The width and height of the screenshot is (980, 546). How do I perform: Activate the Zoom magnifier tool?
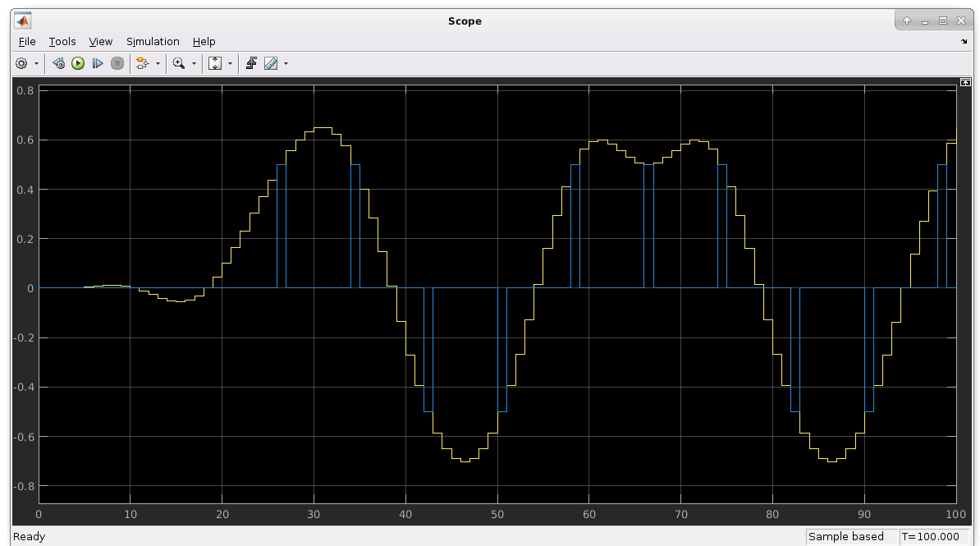click(178, 63)
